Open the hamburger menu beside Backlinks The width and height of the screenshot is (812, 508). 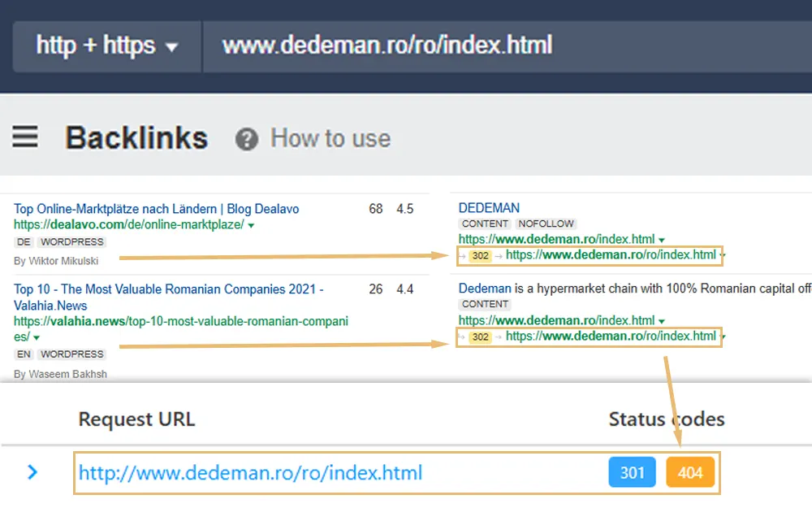click(25, 137)
